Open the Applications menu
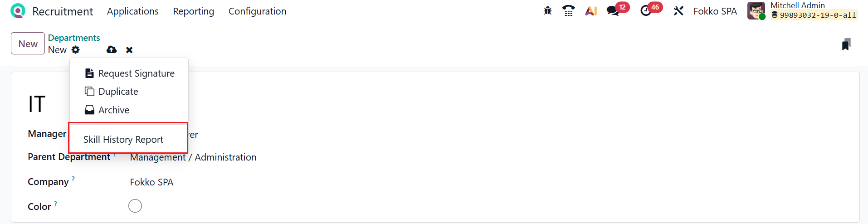This screenshot has height=224, width=868. (x=133, y=11)
